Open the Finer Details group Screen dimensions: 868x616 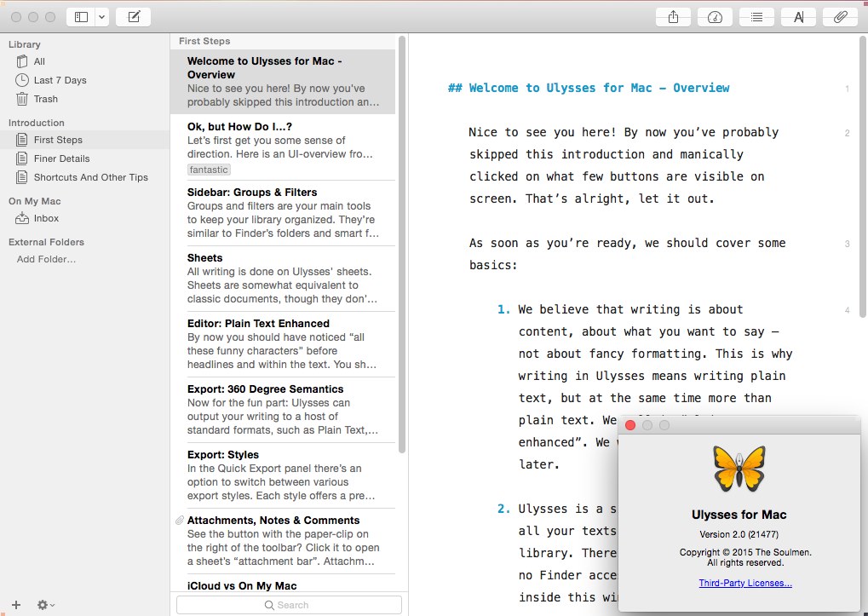(84, 158)
